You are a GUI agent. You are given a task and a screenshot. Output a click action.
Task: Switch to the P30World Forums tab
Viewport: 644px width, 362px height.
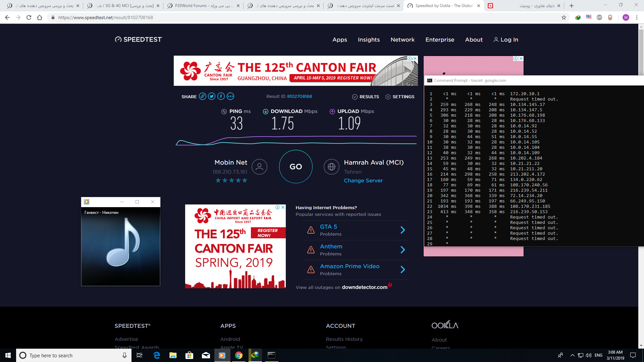(x=203, y=6)
